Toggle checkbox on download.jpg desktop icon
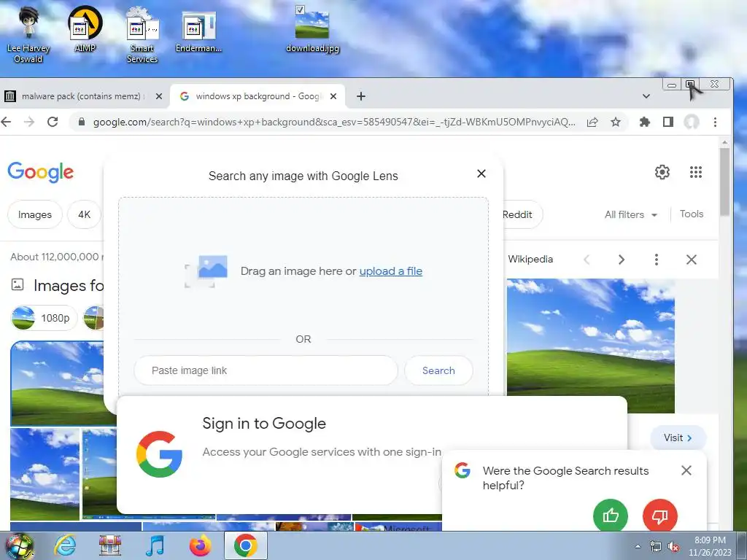 300,9
